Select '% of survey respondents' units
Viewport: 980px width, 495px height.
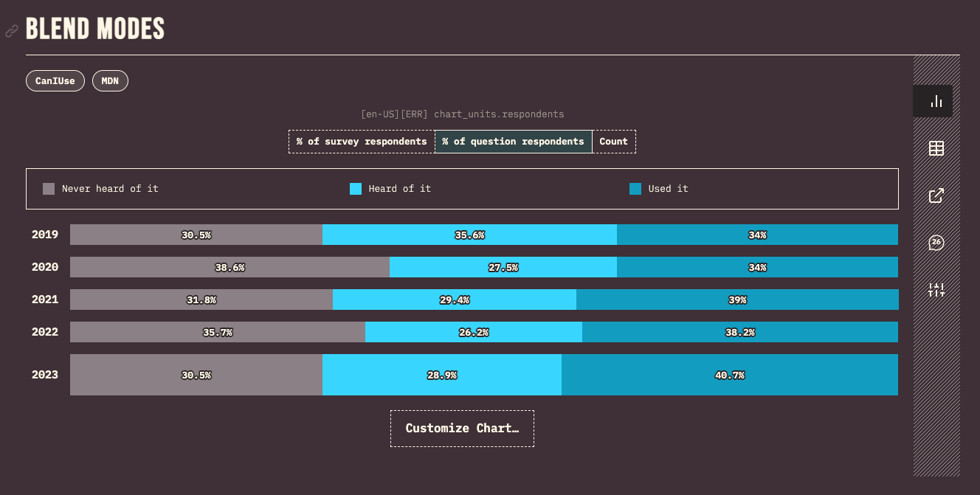click(361, 141)
